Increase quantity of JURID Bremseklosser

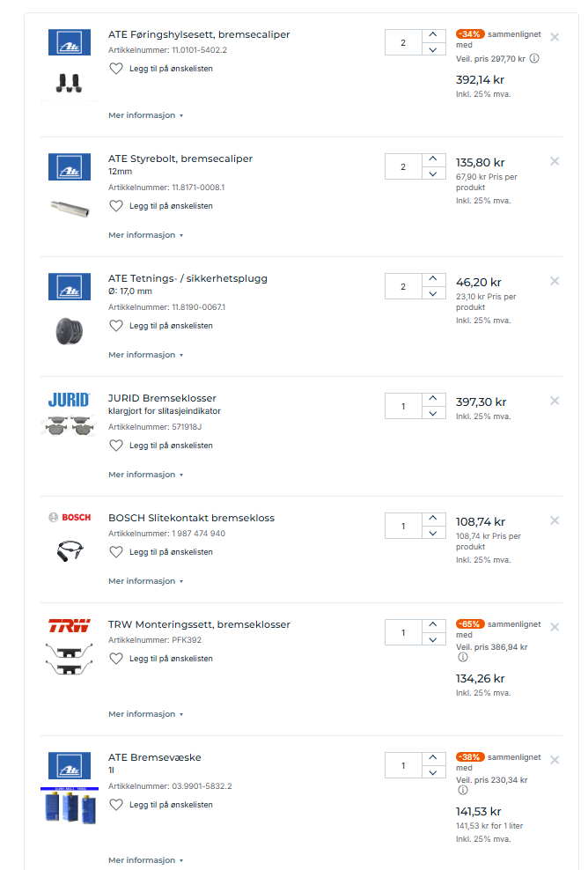[433, 399]
